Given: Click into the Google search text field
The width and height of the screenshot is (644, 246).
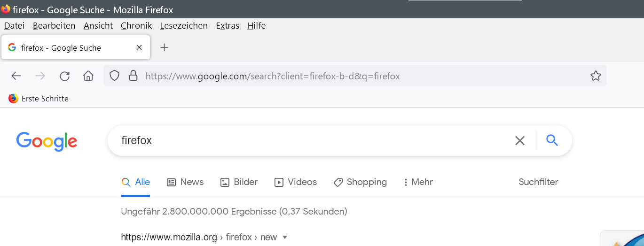Looking at the screenshot, I should (306, 140).
